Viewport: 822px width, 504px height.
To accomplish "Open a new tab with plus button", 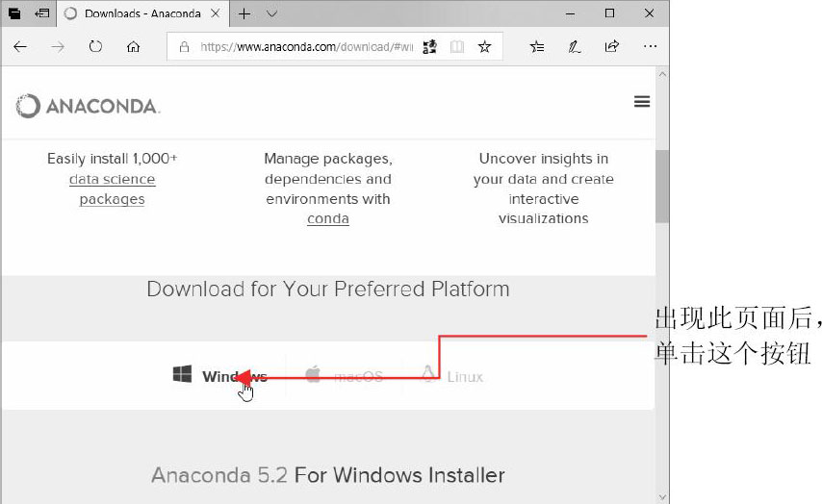I will click(244, 13).
